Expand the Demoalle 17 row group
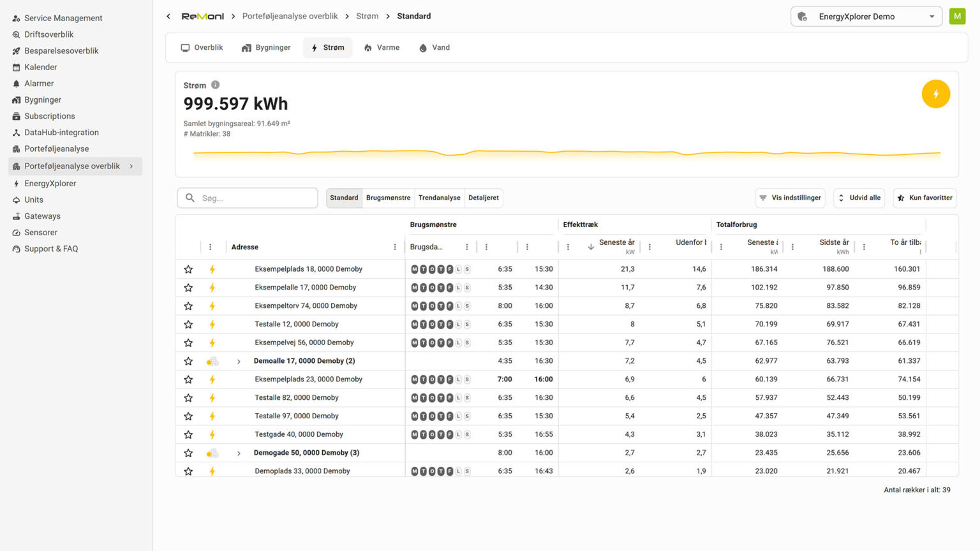Screen dimensions: 980x551 [x=239, y=362]
